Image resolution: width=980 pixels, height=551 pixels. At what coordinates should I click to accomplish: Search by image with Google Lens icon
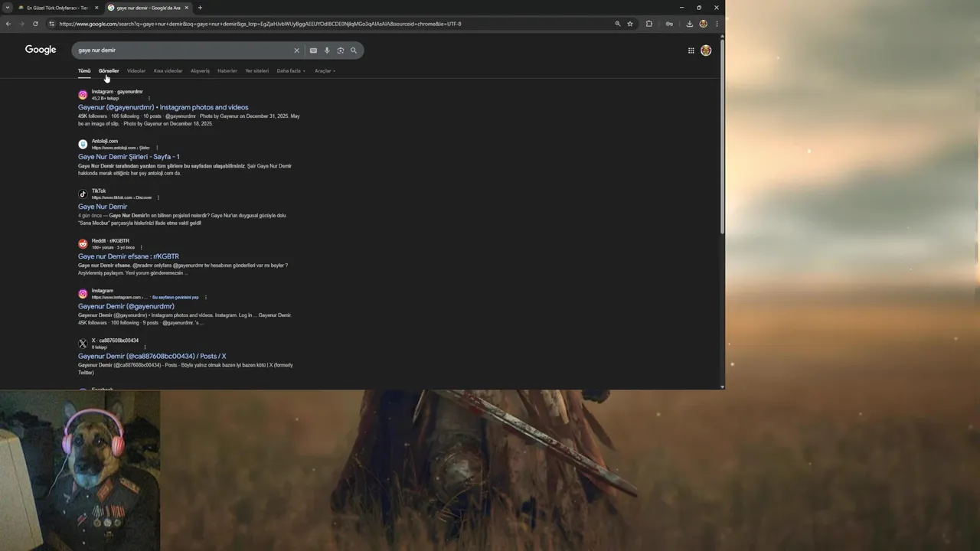pyautogui.click(x=341, y=51)
